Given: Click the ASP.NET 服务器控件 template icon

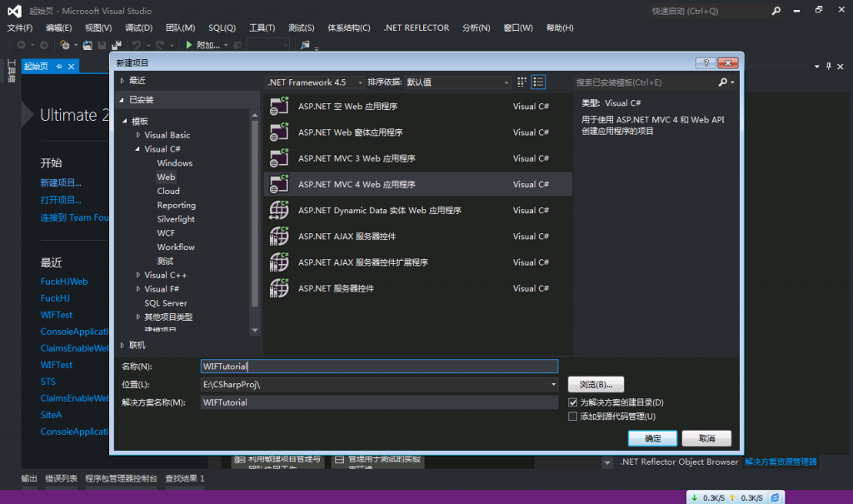Looking at the screenshot, I should (279, 288).
